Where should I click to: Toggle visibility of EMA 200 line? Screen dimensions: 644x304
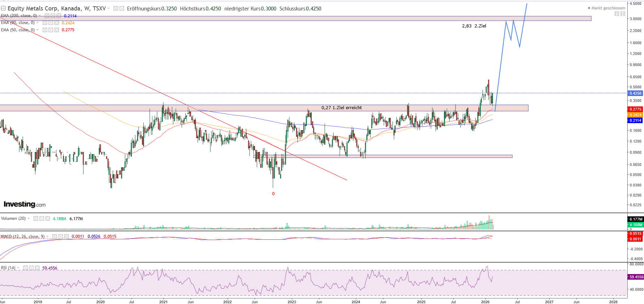[47, 16]
